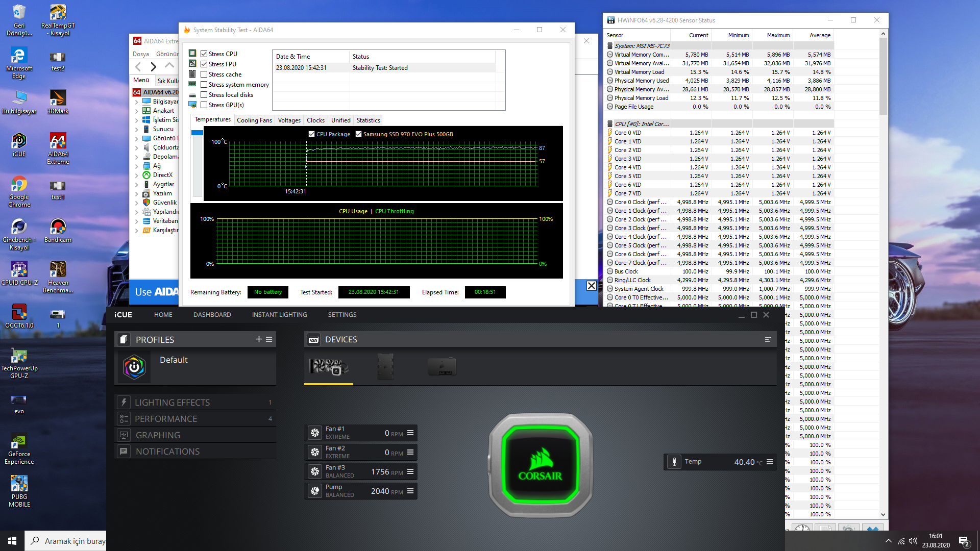Open Fan #1 options menu icon
The height and width of the screenshot is (551, 980).
pos(410,433)
